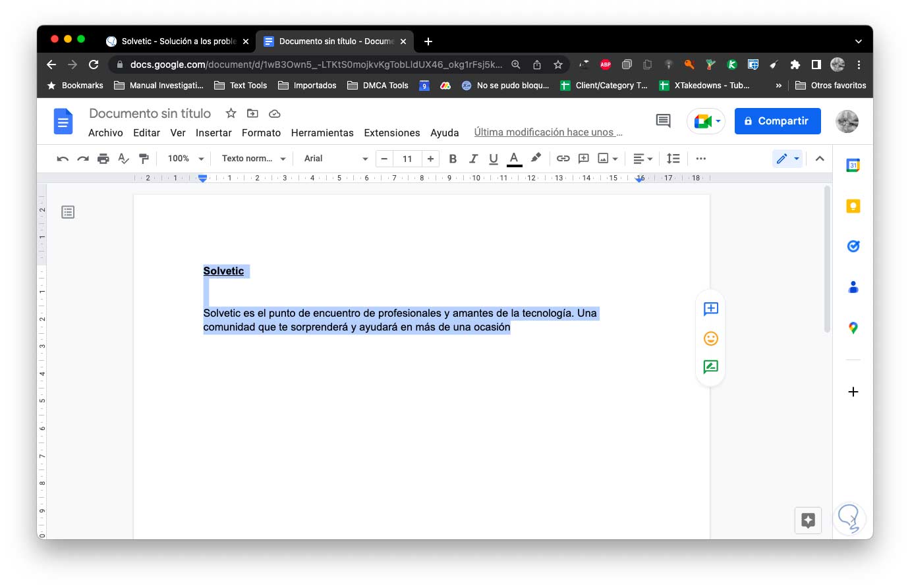The width and height of the screenshot is (910, 588).
Task: Increase font size with plus button
Action: [430, 159]
